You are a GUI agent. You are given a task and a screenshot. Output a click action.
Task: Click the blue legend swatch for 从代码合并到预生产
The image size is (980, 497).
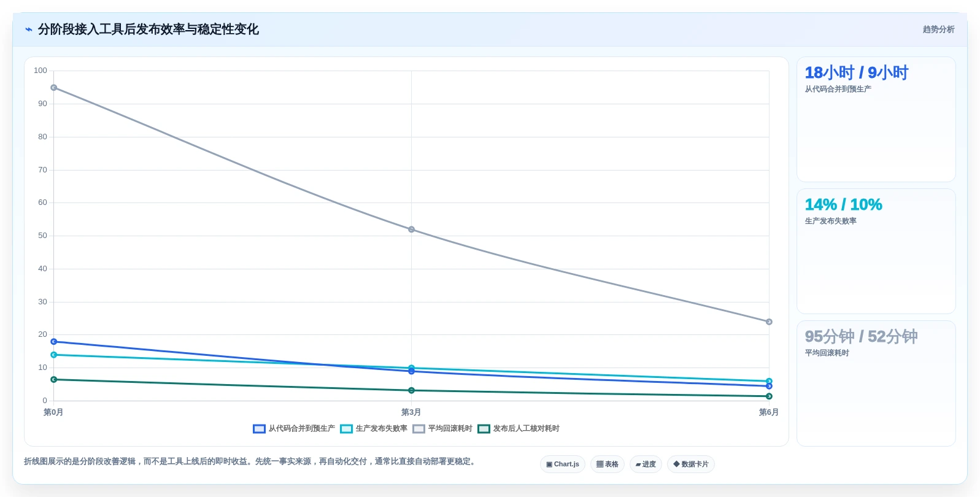259,429
